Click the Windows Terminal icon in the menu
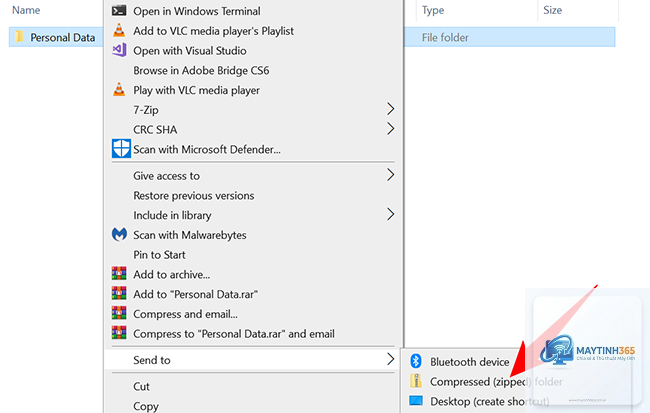 click(119, 10)
